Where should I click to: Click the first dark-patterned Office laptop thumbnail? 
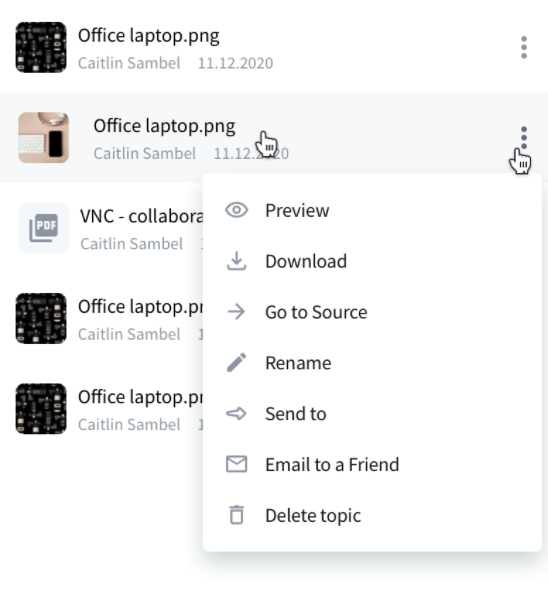pyautogui.click(x=41, y=47)
